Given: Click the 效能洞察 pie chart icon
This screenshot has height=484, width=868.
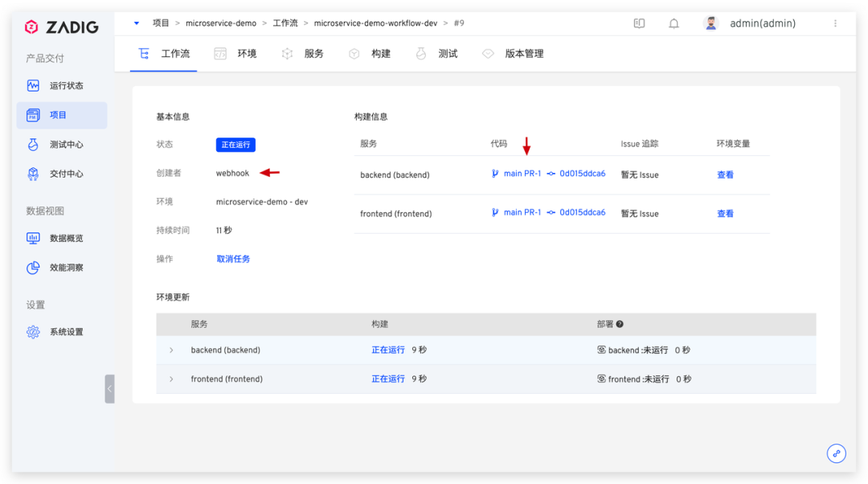Looking at the screenshot, I should pos(33,268).
